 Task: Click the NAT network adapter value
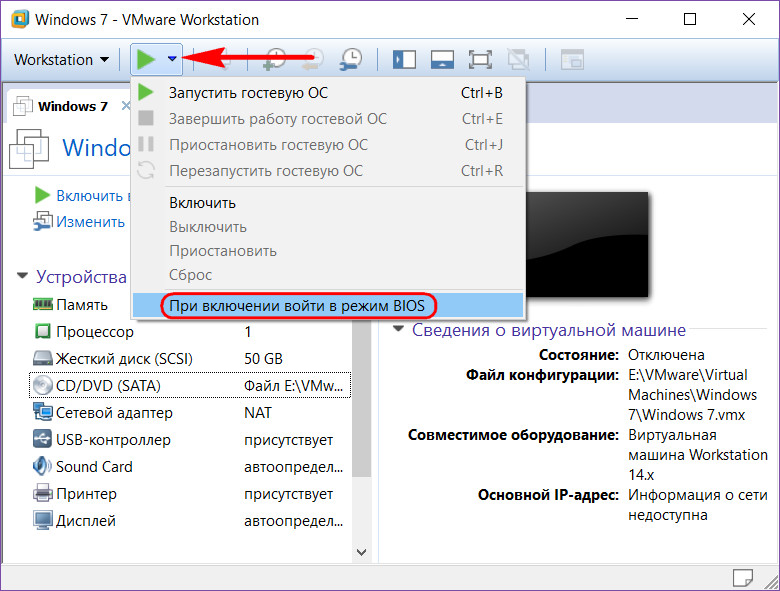pyautogui.click(x=258, y=412)
